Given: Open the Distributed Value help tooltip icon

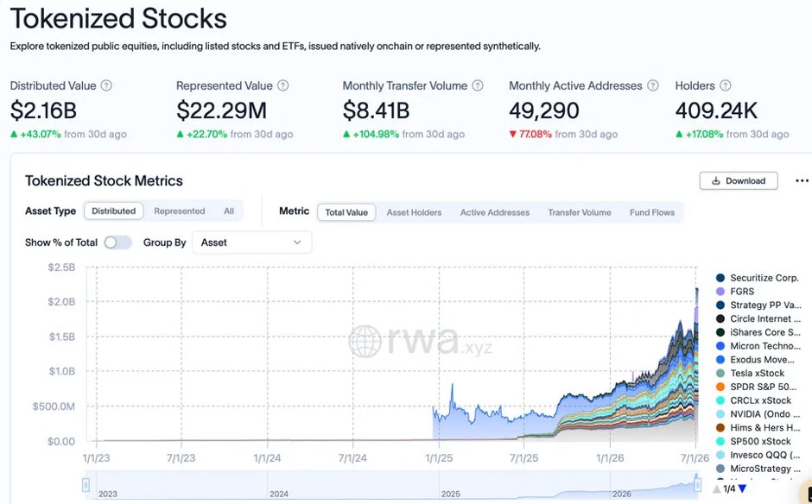Looking at the screenshot, I should tap(106, 86).
